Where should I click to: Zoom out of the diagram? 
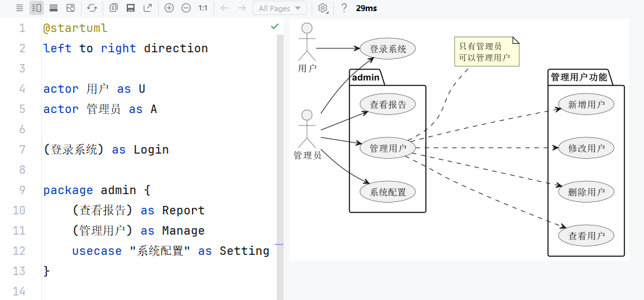pyautogui.click(x=186, y=8)
